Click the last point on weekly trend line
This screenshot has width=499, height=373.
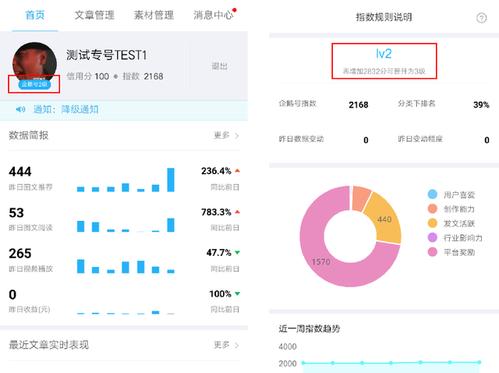point(479,362)
